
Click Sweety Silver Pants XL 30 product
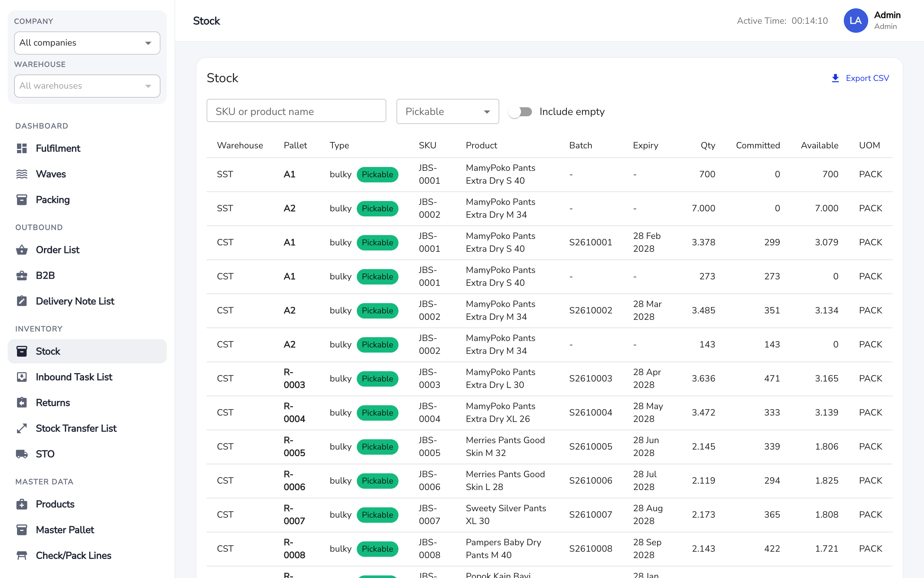coord(506,514)
